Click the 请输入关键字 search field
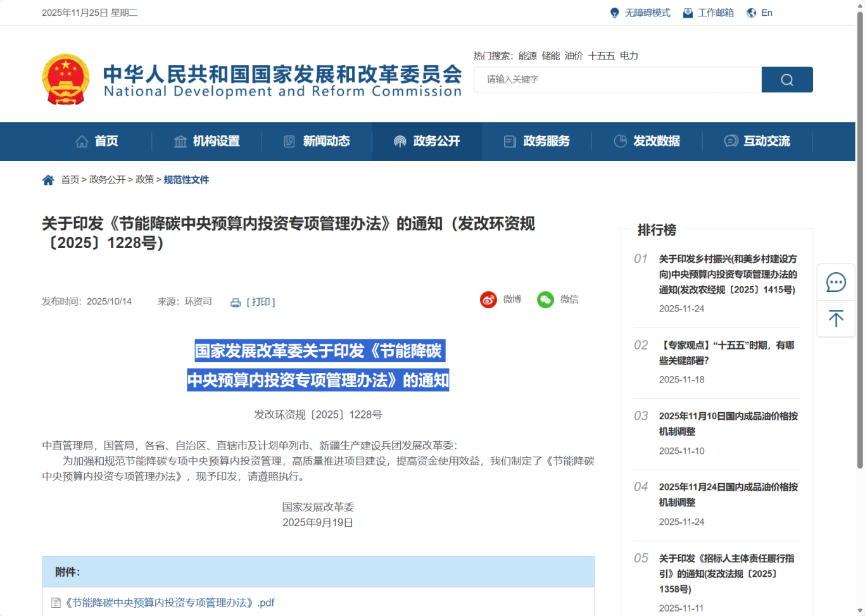 [617, 79]
